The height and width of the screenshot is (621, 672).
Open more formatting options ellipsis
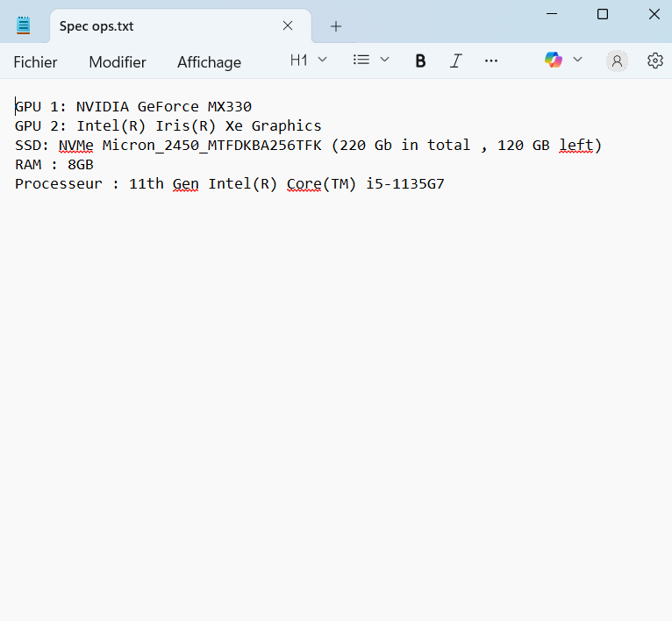(x=491, y=61)
